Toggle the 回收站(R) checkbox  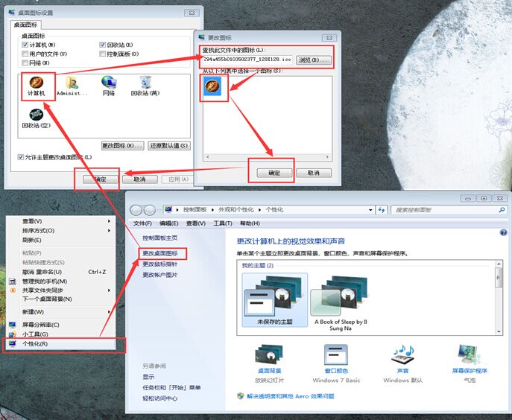pos(102,45)
